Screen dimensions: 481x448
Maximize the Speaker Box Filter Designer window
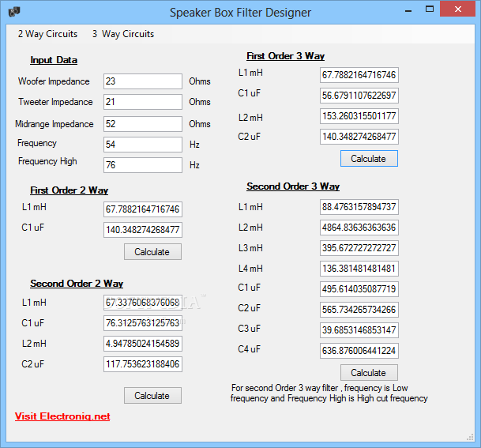pyautogui.click(x=430, y=9)
